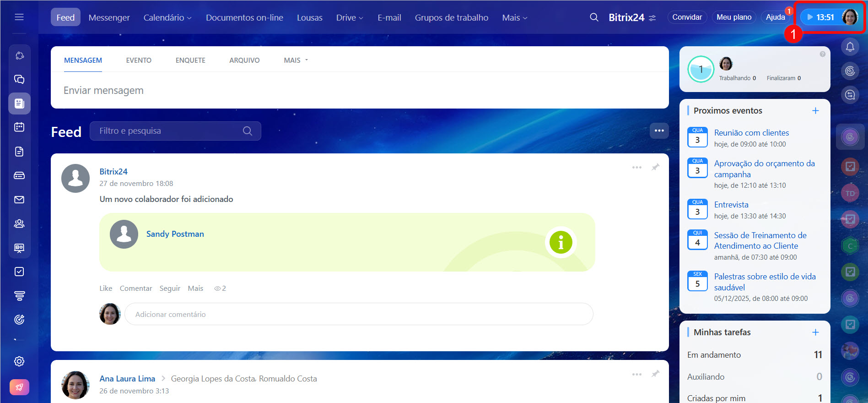
Task: Click the Convidar button
Action: (687, 17)
